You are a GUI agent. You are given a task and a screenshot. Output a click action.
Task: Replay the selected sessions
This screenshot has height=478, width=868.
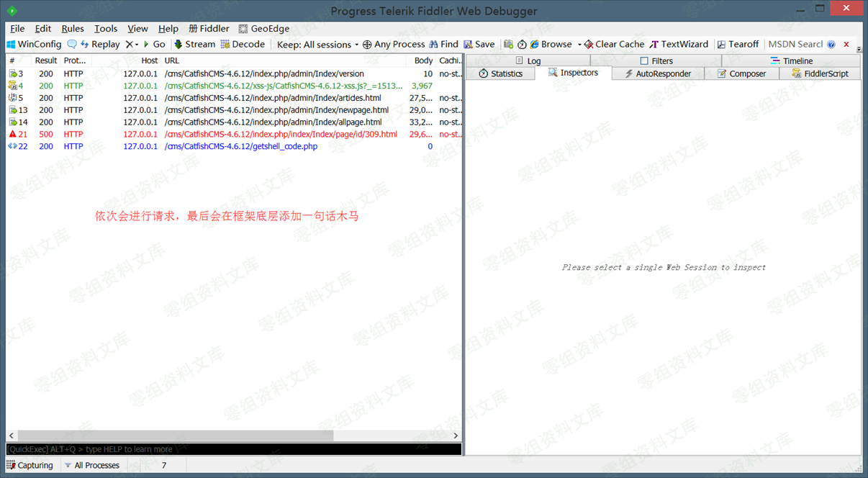coord(99,45)
